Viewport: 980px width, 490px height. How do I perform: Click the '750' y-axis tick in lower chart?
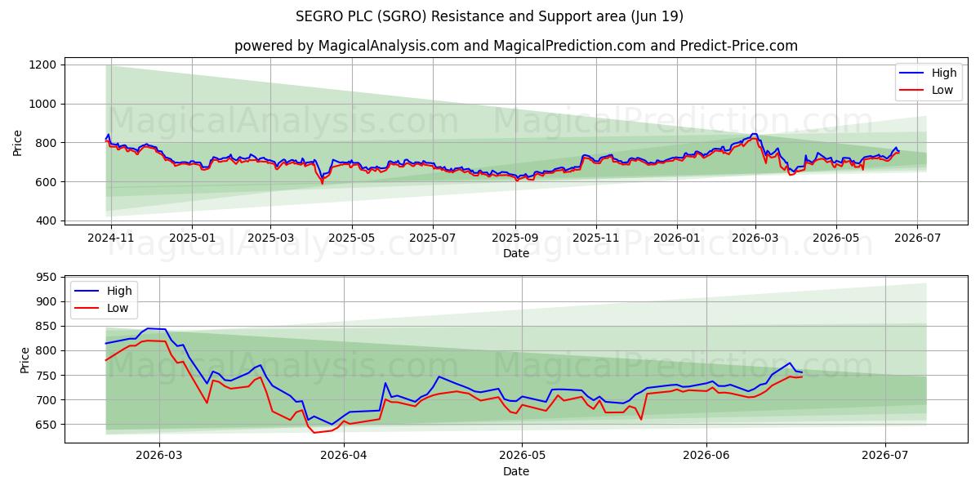point(46,376)
